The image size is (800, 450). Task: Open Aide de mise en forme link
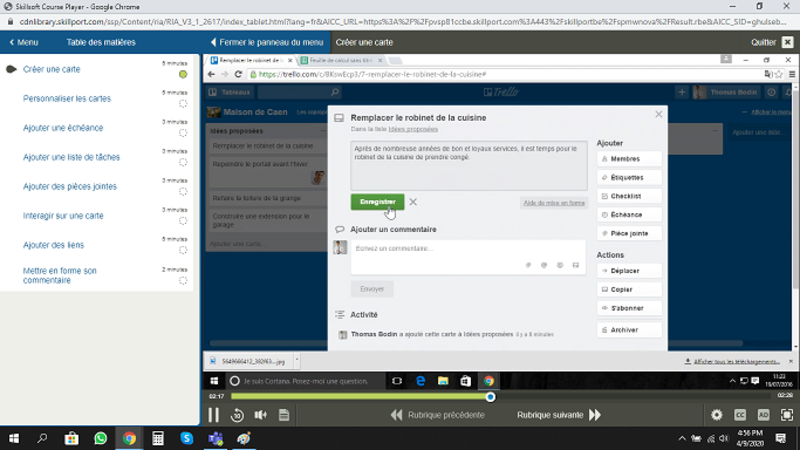[554, 203]
